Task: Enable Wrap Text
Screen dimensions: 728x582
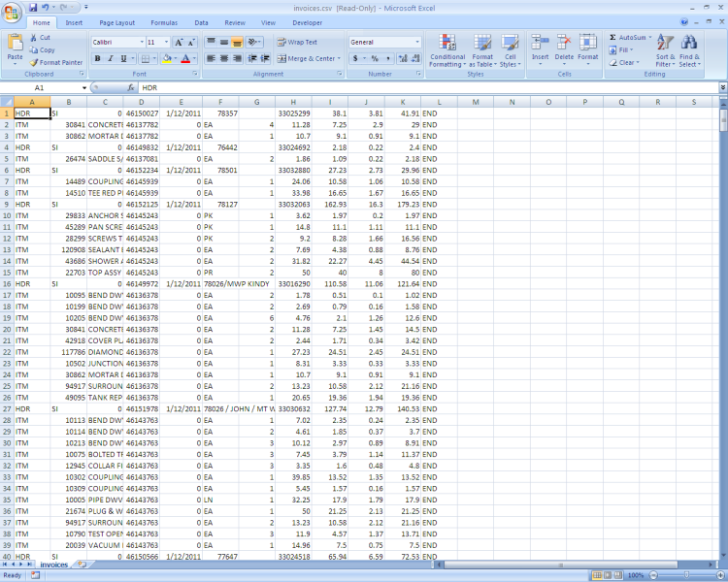Action: pyautogui.click(x=297, y=43)
